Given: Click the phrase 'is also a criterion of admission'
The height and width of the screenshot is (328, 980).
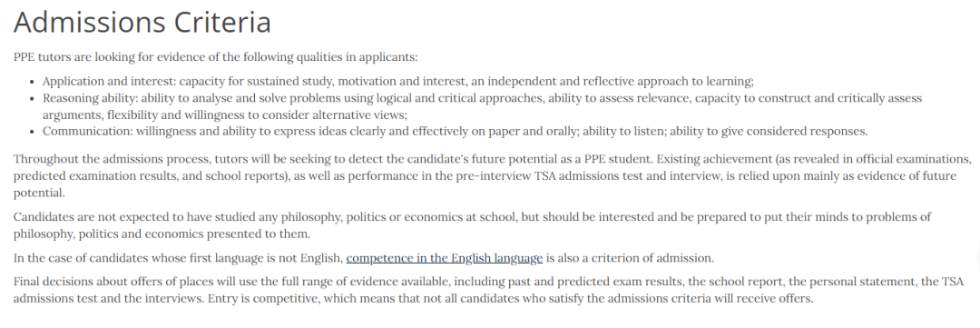Looking at the screenshot, I should pyautogui.click(x=630, y=258).
